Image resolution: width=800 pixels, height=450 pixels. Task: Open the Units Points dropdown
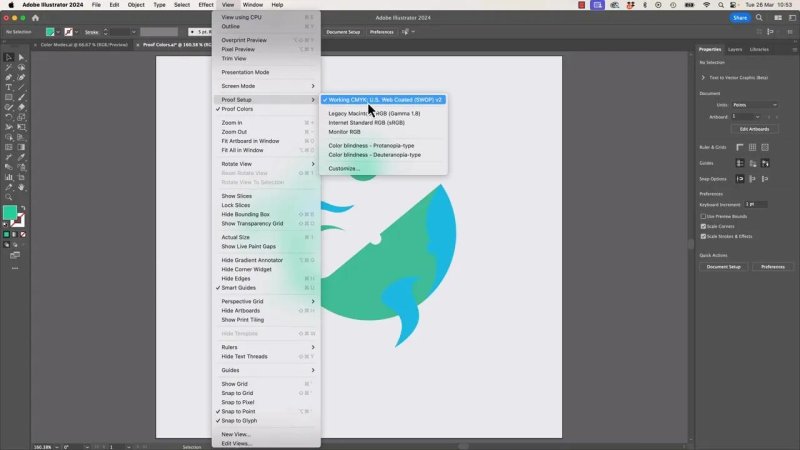pos(755,105)
